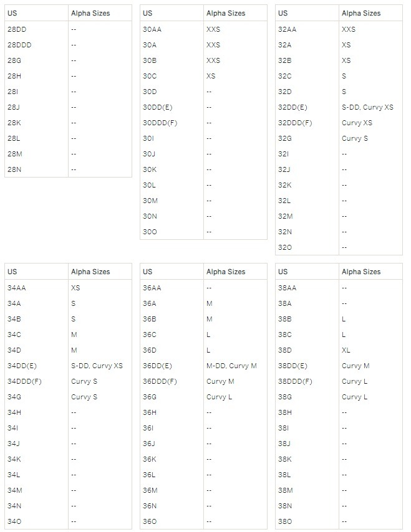Click the M-DD, Curvy M alpha size
411x532 pixels.
tap(231, 366)
